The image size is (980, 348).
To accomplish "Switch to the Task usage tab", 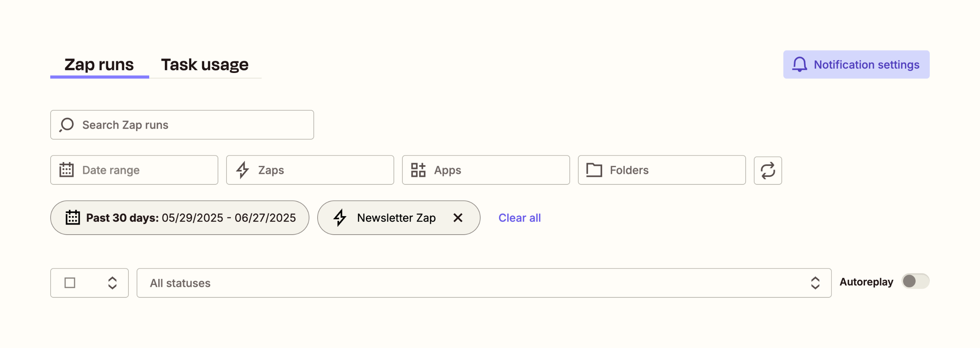I will 205,65.
